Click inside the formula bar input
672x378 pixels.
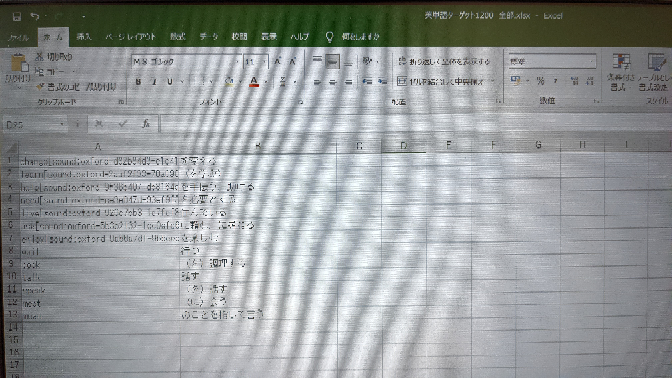click(x=416, y=124)
